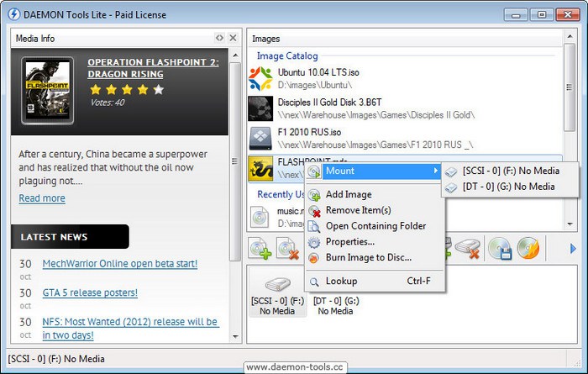Choose Open Containing Folder menu entry
Image resolution: width=588 pixels, height=374 pixels.
(375, 226)
